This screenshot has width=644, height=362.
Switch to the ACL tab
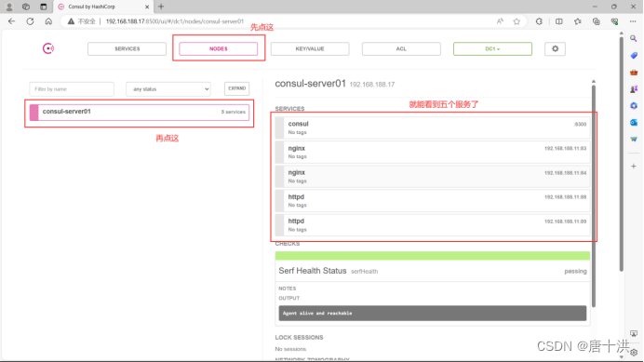click(401, 49)
